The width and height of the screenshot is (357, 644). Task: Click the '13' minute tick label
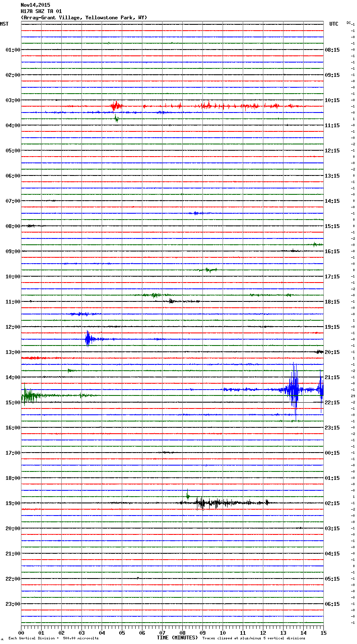pyautogui.click(x=283, y=633)
